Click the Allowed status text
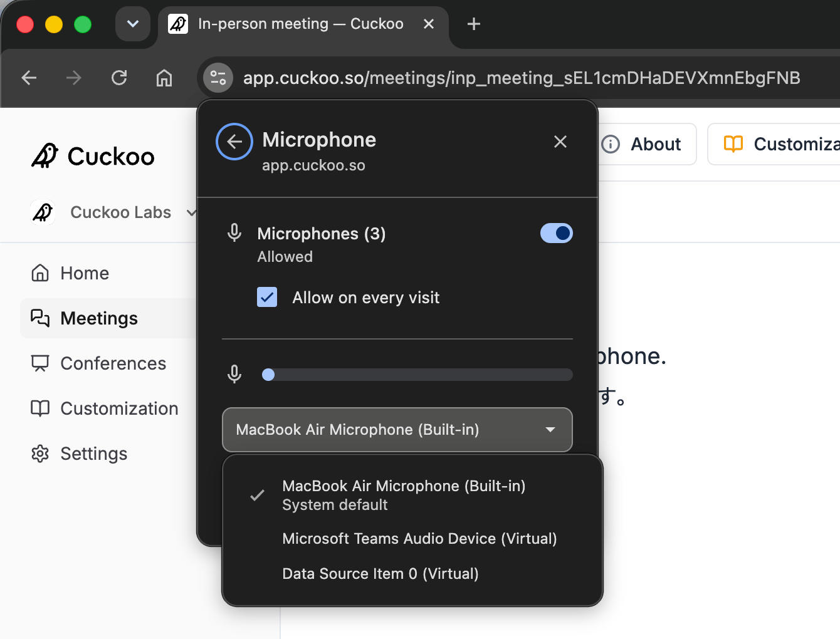This screenshot has width=840, height=639. tap(285, 257)
